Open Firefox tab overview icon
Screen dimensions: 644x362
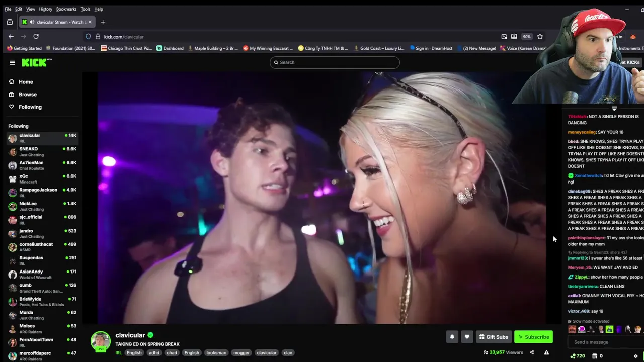coord(10,22)
